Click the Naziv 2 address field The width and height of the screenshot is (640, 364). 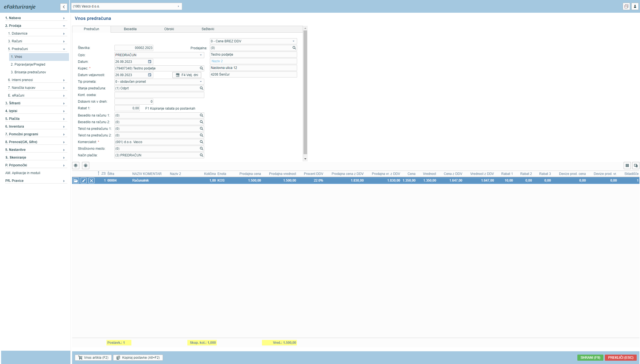[253, 61]
